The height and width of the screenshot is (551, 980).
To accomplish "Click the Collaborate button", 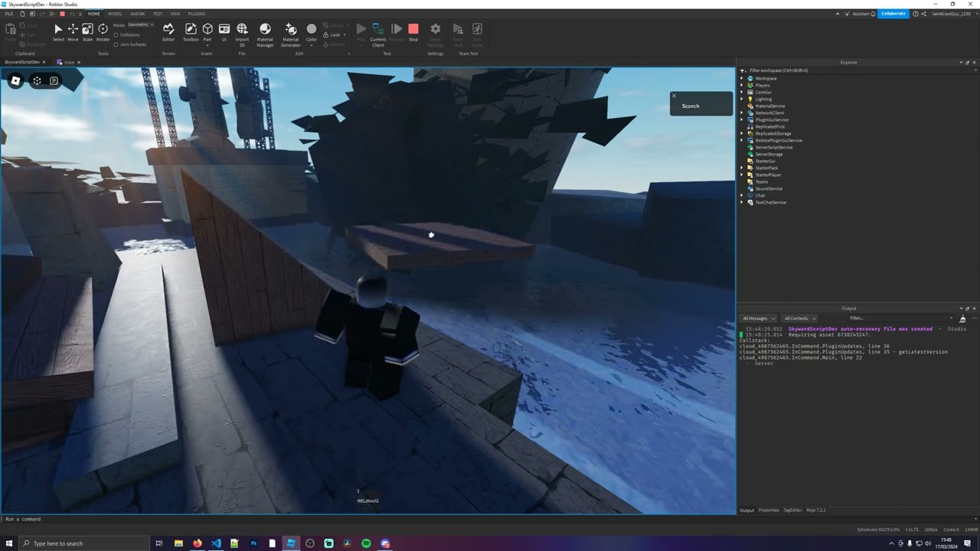I will 893,14.
